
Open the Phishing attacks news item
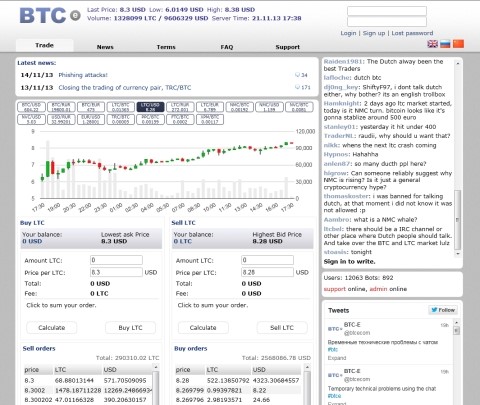point(83,75)
